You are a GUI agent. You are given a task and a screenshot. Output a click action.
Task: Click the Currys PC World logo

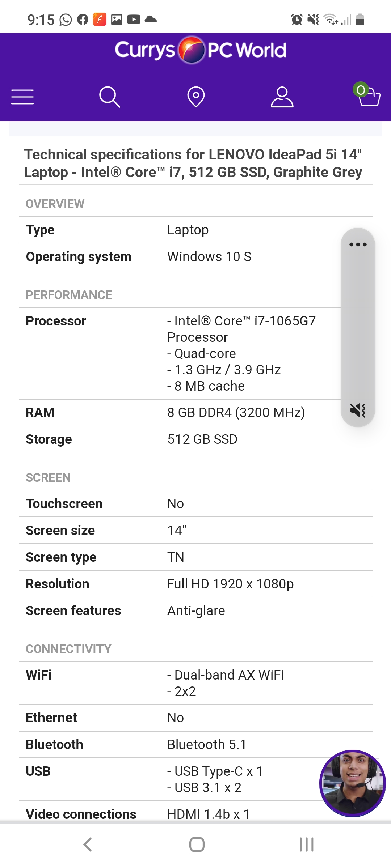click(200, 50)
